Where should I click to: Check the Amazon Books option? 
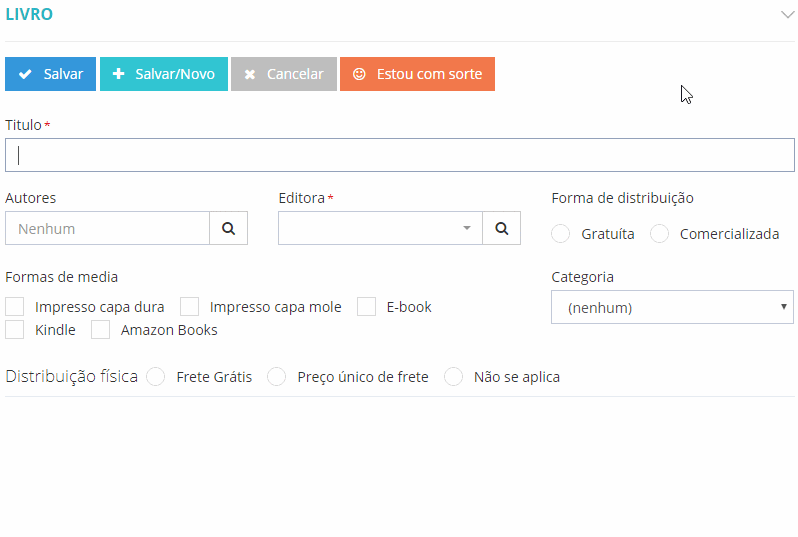[101, 330]
